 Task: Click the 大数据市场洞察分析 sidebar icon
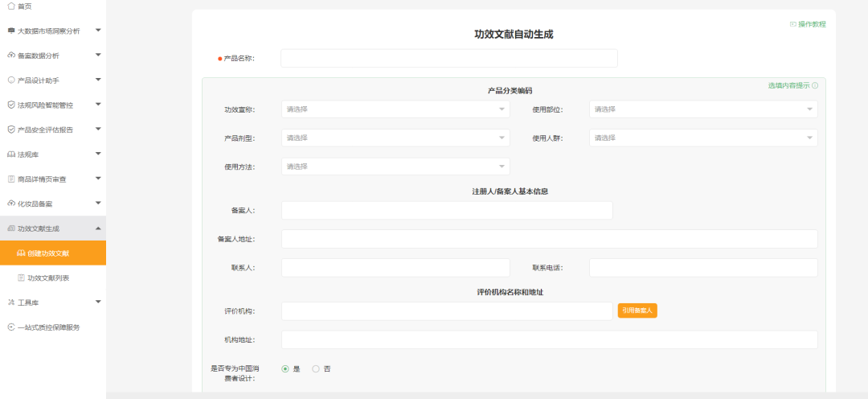(11, 31)
